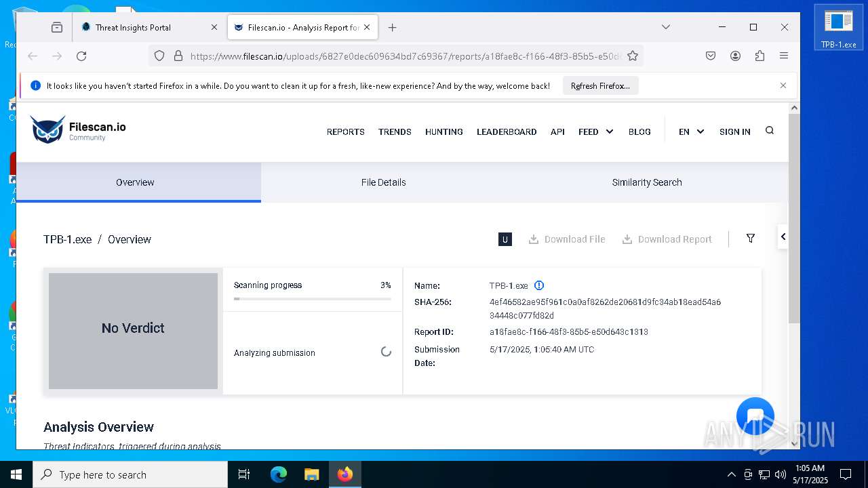The width and height of the screenshot is (868, 488).
Task: Open the volume speaker tray icon
Action: [781, 474]
